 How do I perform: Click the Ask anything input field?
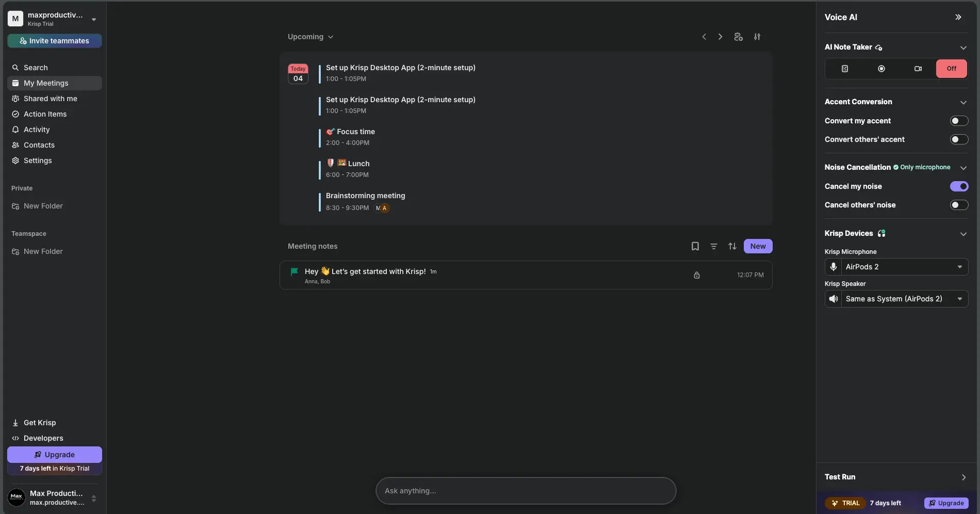pyautogui.click(x=526, y=491)
